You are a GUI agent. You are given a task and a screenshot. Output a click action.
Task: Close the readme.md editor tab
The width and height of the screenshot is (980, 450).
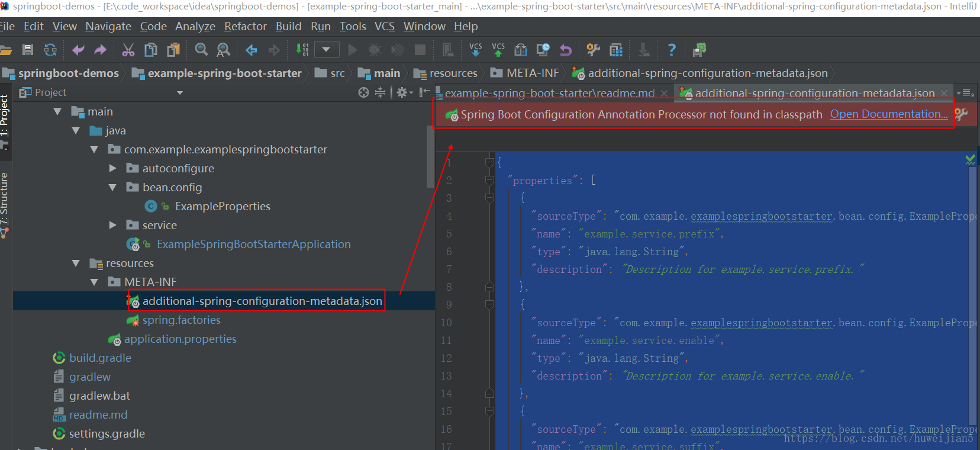pos(664,94)
